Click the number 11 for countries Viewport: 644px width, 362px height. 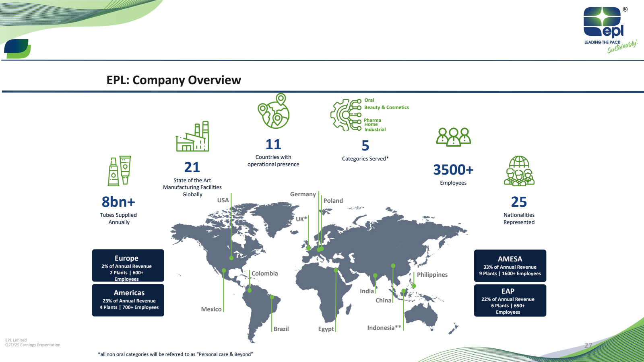coord(273,144)
